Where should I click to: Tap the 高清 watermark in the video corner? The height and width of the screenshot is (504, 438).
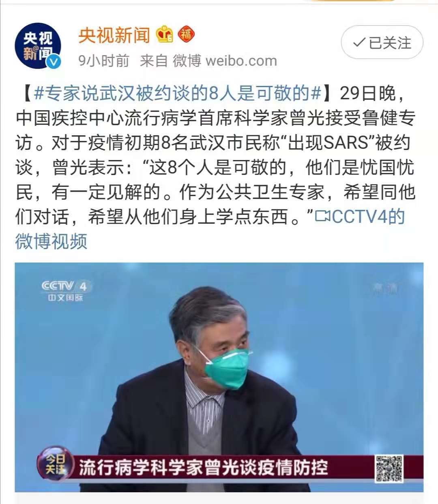click(x=385, y=289)
